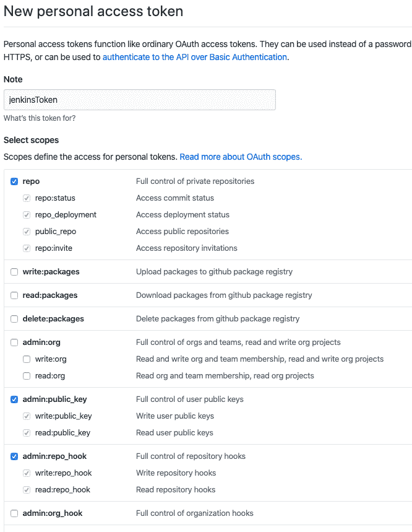Open Read more about OAuth scopes link
Viewport: 412px width, 532px height.
[241, 157]
